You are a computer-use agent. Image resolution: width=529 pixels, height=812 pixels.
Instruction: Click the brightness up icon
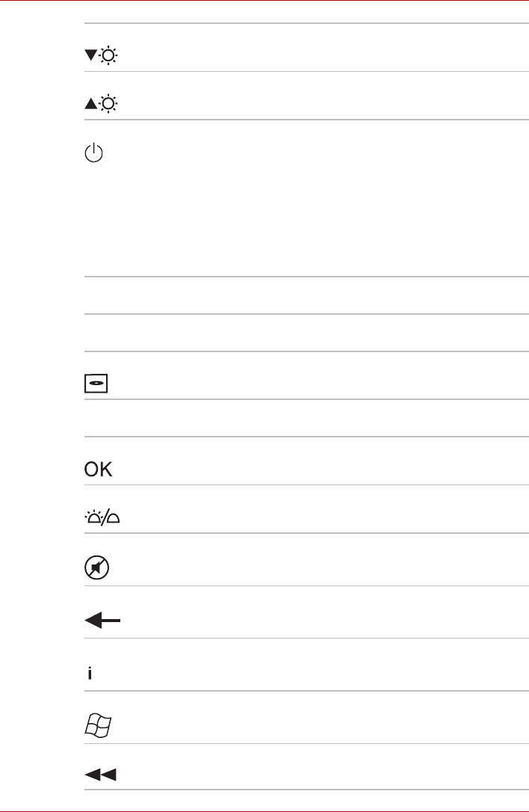pyautogui.click(x=101, y=104)
